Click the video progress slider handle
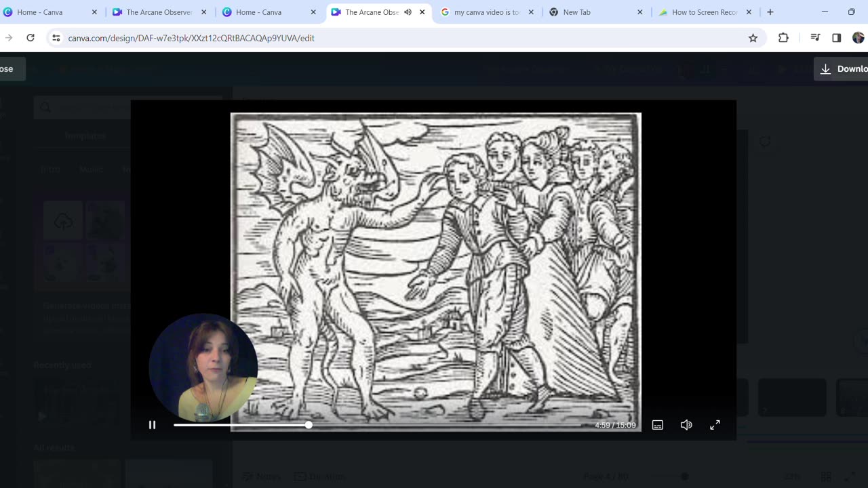The image size is (868, 488). 309,425
